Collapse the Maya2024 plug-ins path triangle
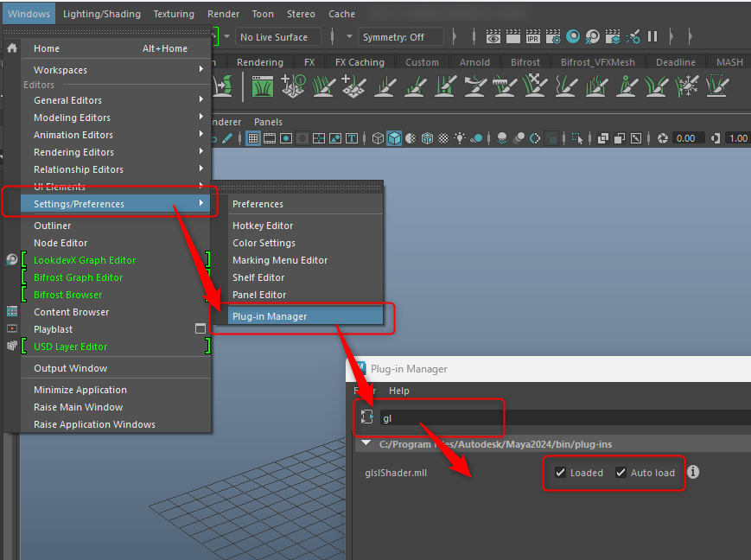The width and height of the screenshot is (751, 560). coord(366,443)
